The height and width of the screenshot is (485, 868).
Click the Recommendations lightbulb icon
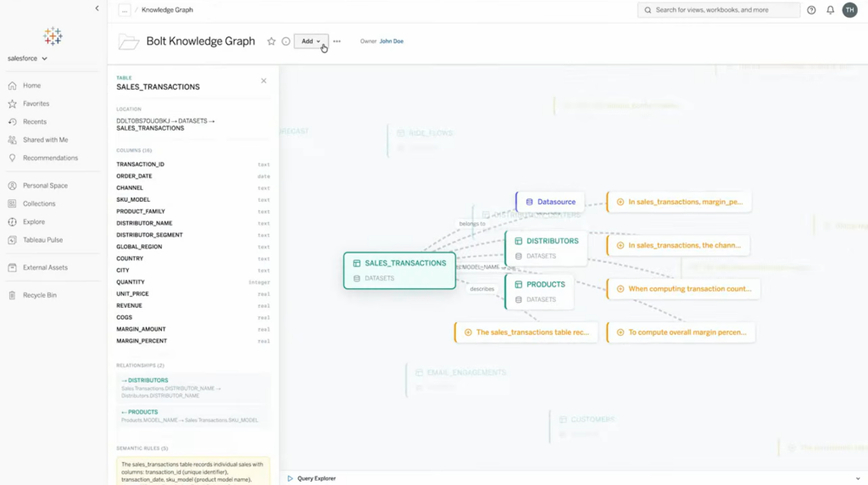12,158
